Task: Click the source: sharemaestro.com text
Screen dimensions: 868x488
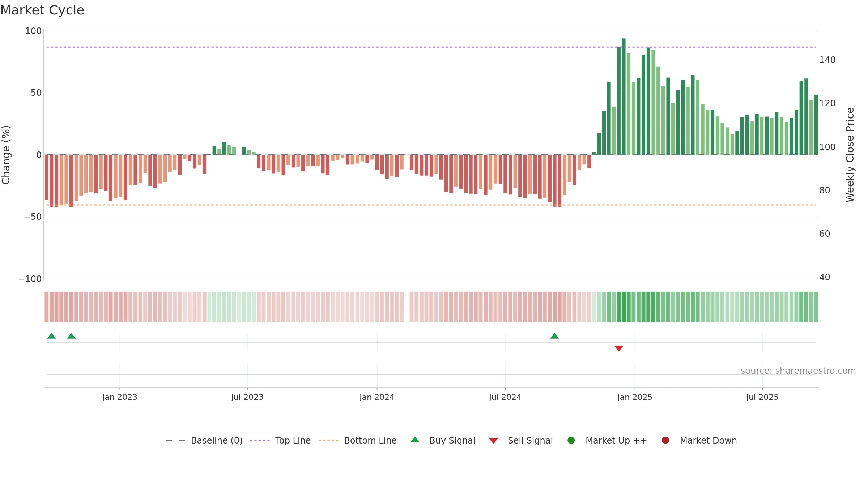Action: point(798,371)
